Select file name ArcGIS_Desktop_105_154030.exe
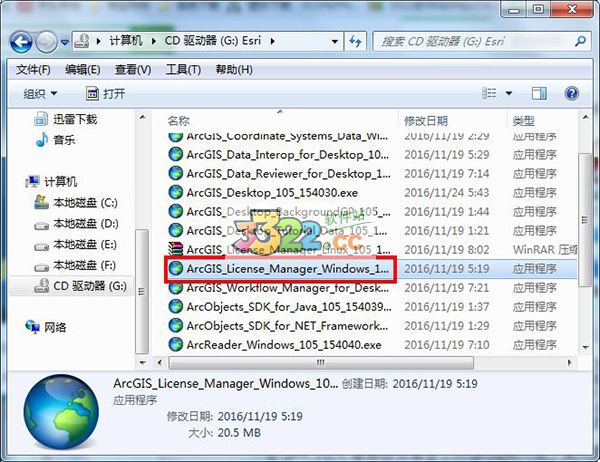The width and height of the screenshot is (600, 462). coord(272,193)
